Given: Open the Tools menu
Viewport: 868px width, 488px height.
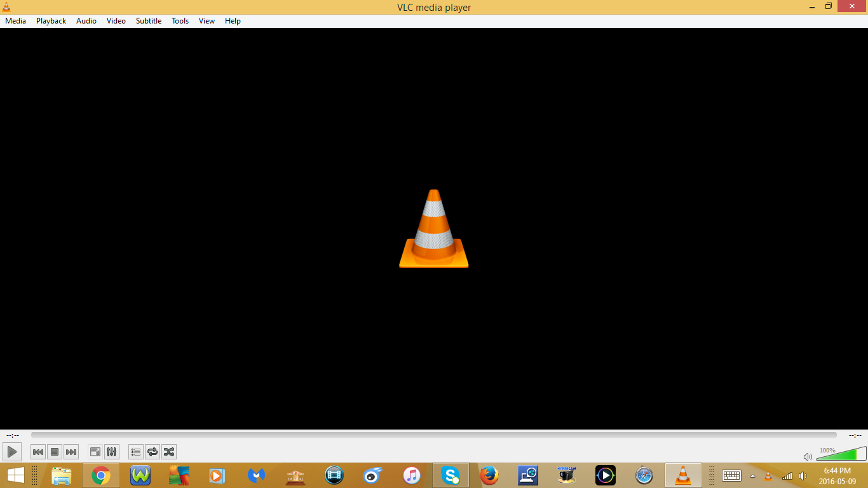Looking at the screenshot, I should coord(180,21).
